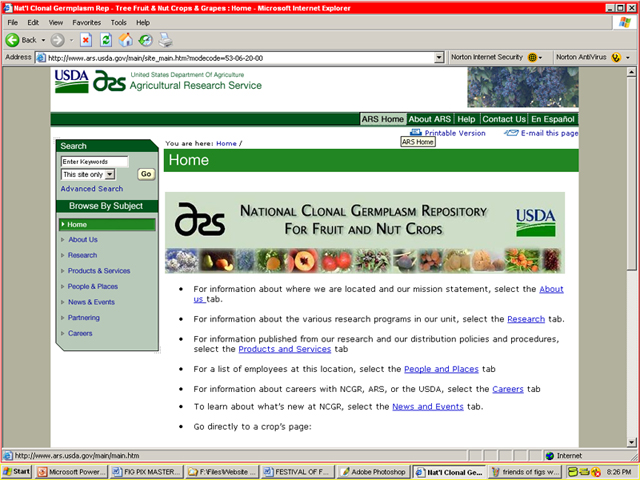
Task: Click the Refresh page icon
Action: tap(106, 40)
